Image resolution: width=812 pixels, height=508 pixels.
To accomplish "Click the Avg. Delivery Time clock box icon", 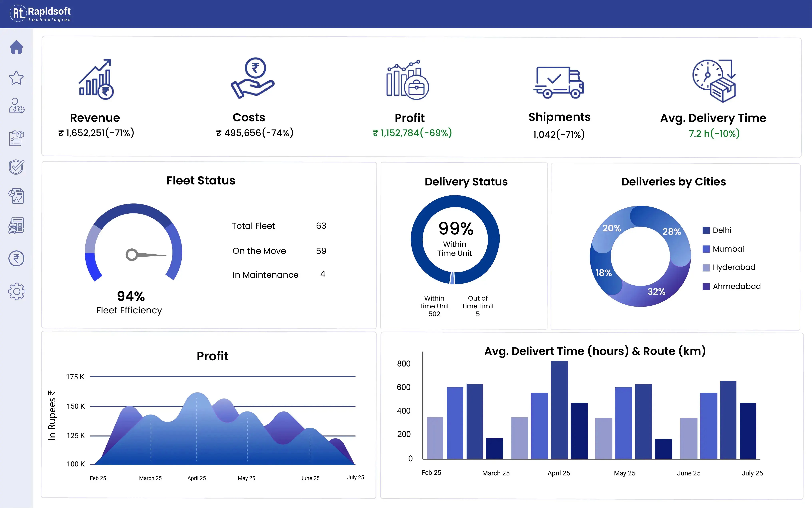I will tap(714, 81).
